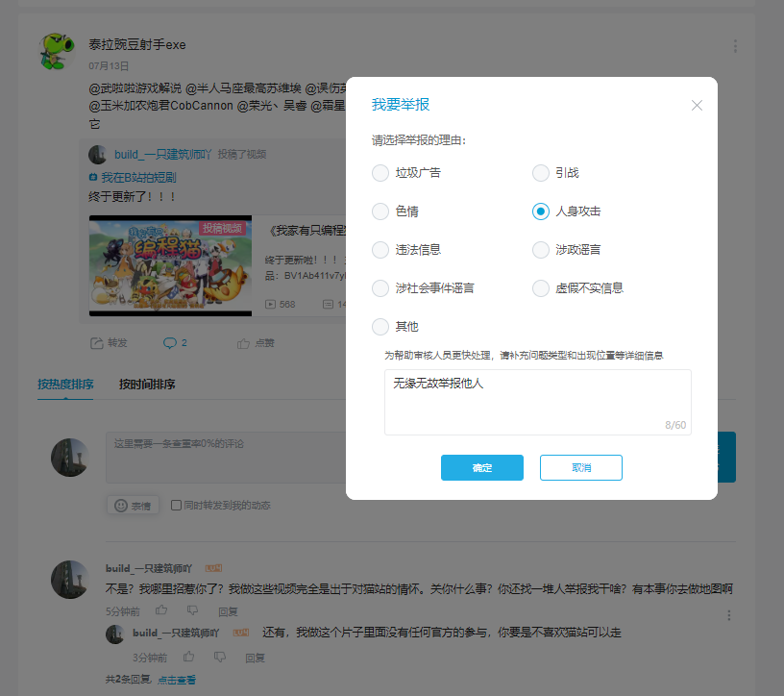Dislike the comment posted 5分钟前

(x=192, y=610)
